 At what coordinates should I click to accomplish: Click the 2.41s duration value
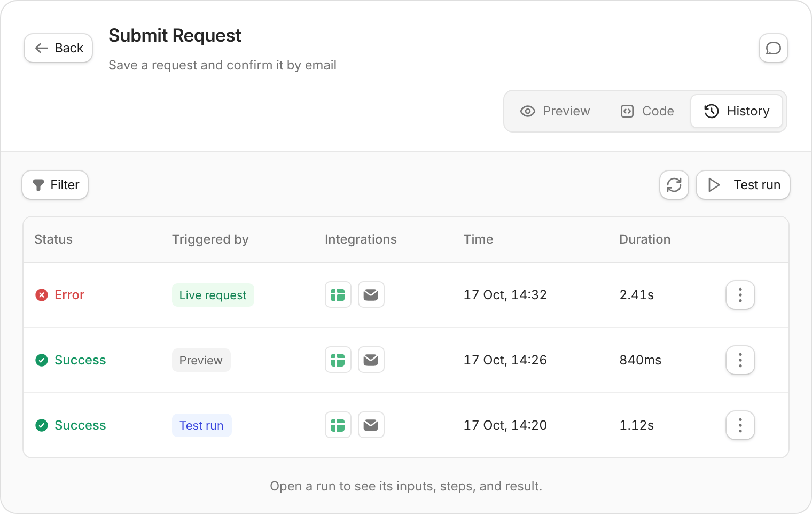coord(637,295)
